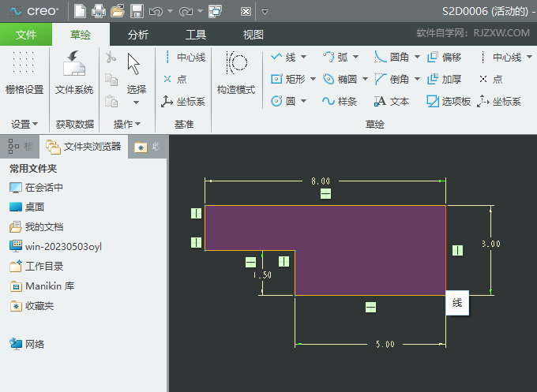Image resolution: width=537 pixels, height=392 pixels.
Task: Open the grid settings tool (栅格设置)
Action: coord(24,73)
